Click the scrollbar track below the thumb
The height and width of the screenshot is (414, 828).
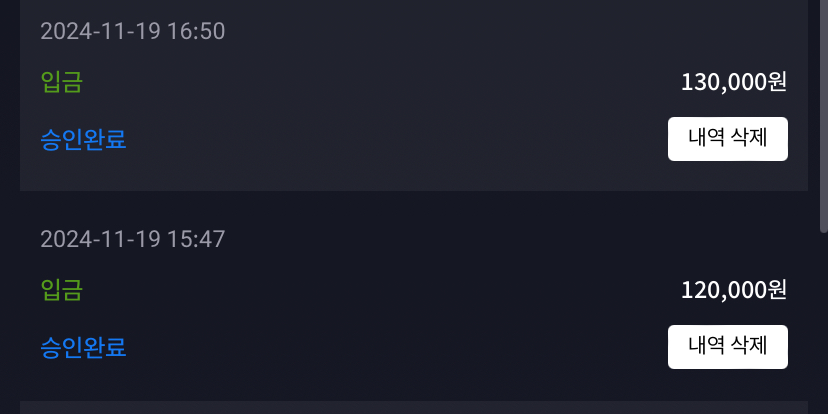(x=823, y=322)
